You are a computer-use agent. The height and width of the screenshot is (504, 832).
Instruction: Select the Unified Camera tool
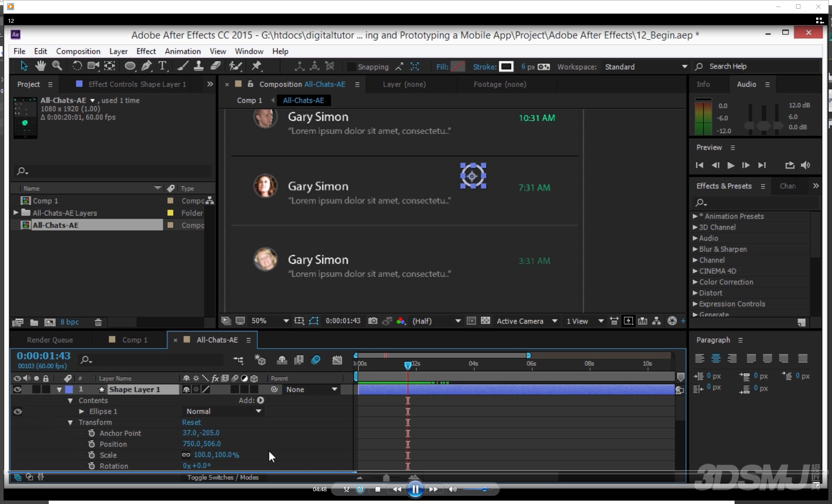point(93,66)
